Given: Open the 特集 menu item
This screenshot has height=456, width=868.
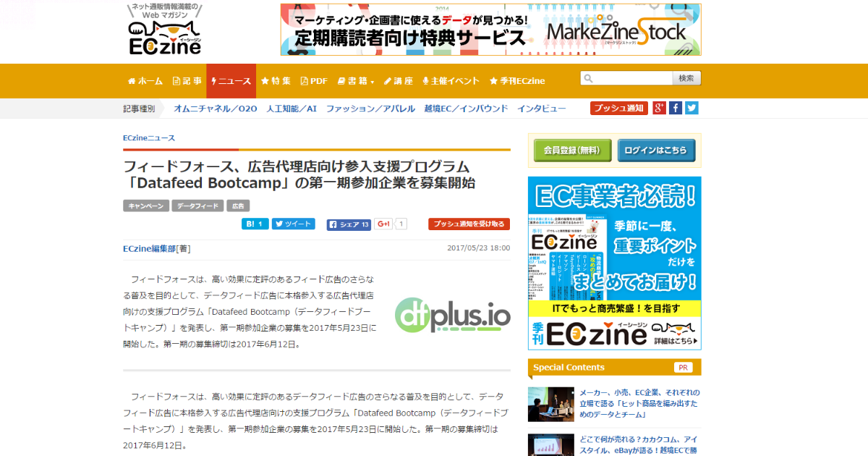Looking at the screenshot, I should coord(276,81).
